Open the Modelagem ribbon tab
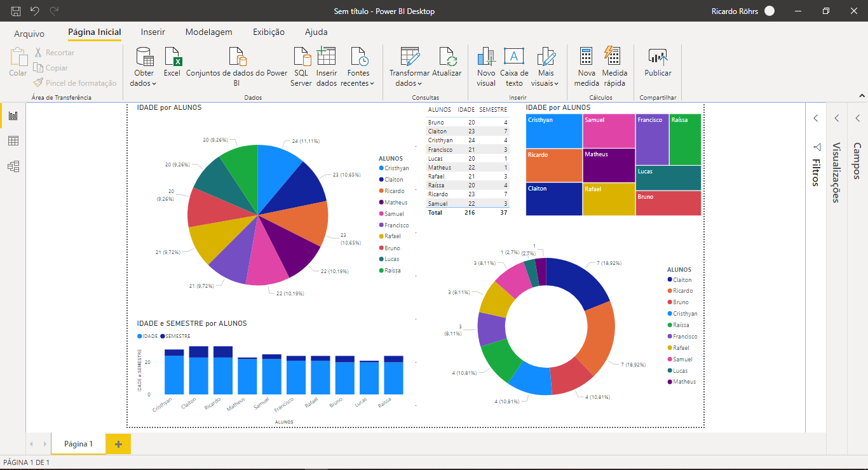Image resolution: width=868 pixels, height=470 pixels. click(208, 32)
